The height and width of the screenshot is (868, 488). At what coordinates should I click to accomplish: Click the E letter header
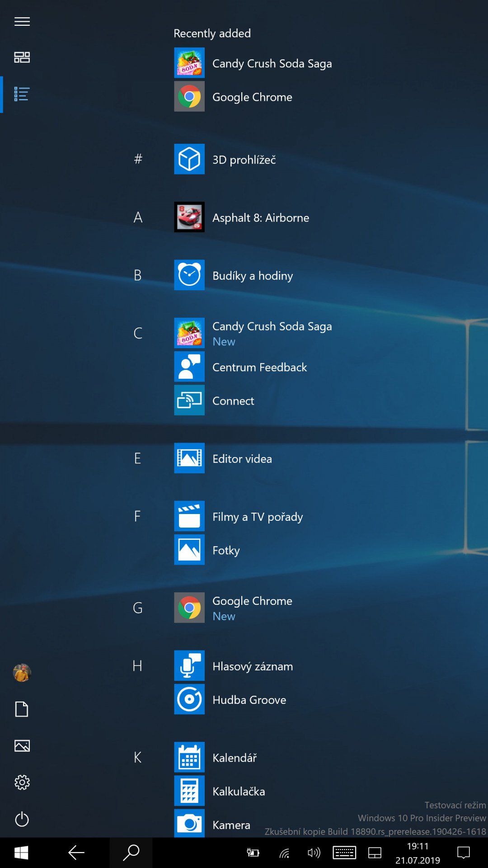tap(138, 458)
